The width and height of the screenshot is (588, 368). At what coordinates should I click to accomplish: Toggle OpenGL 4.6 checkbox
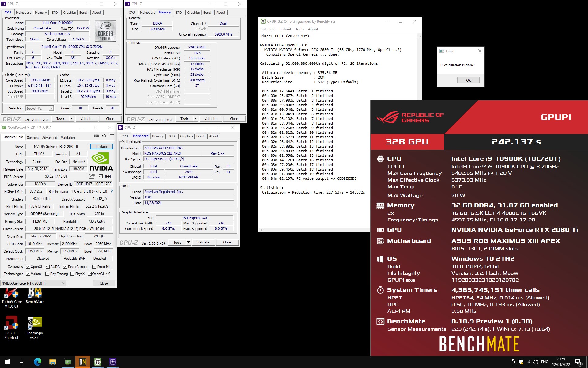coord(90,274)
